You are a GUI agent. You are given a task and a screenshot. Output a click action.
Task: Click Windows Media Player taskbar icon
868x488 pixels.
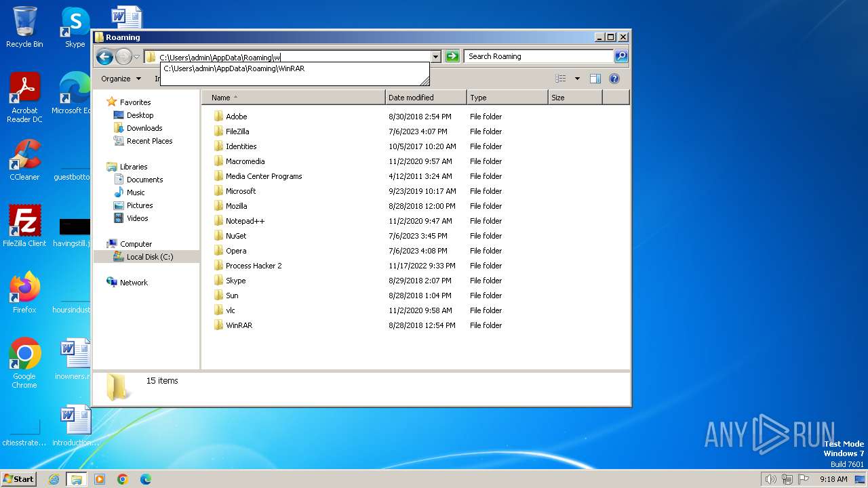point(100,479)
